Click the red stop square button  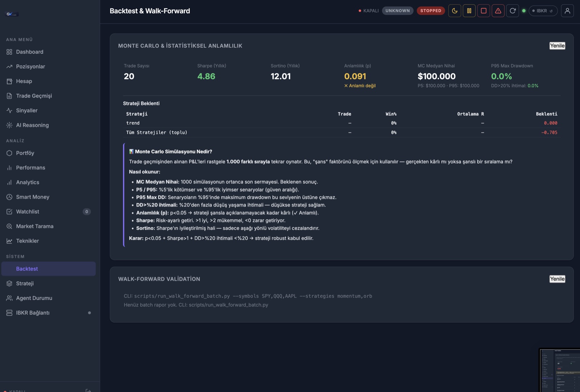pyautogui.click(x=484, y=11)
